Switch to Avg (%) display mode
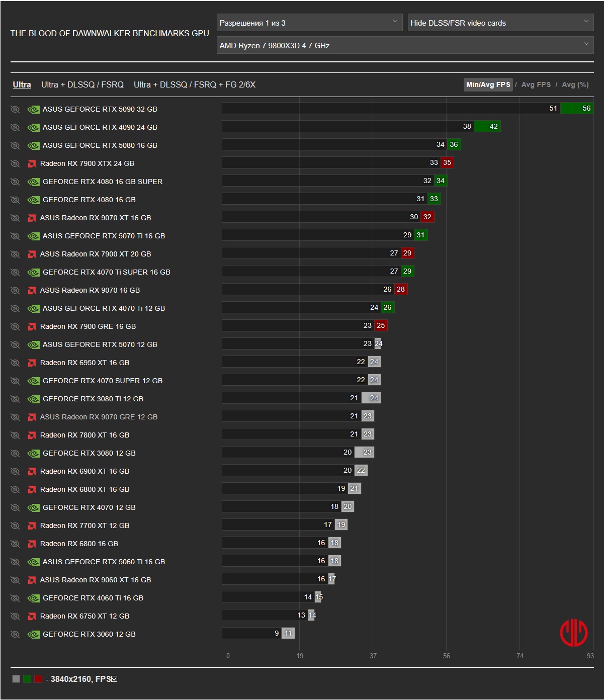This screenshot has width=604, height=700. (x=575, y=84)
